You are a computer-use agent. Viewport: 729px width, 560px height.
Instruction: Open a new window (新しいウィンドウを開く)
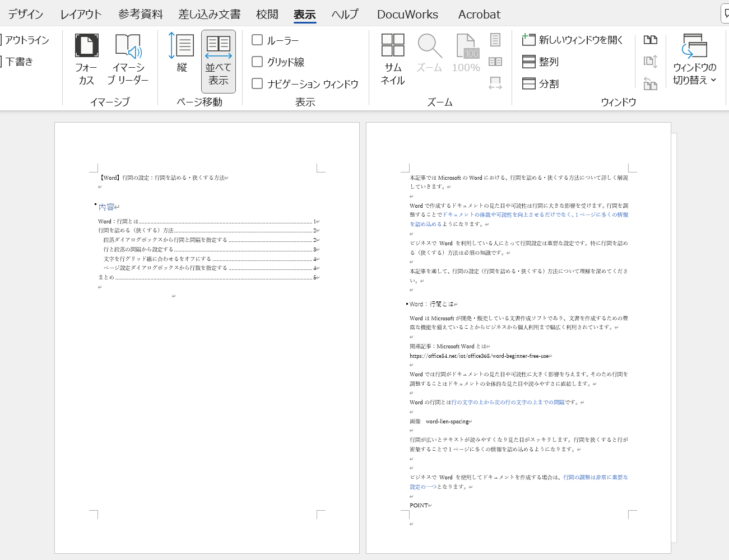(572, 40)
